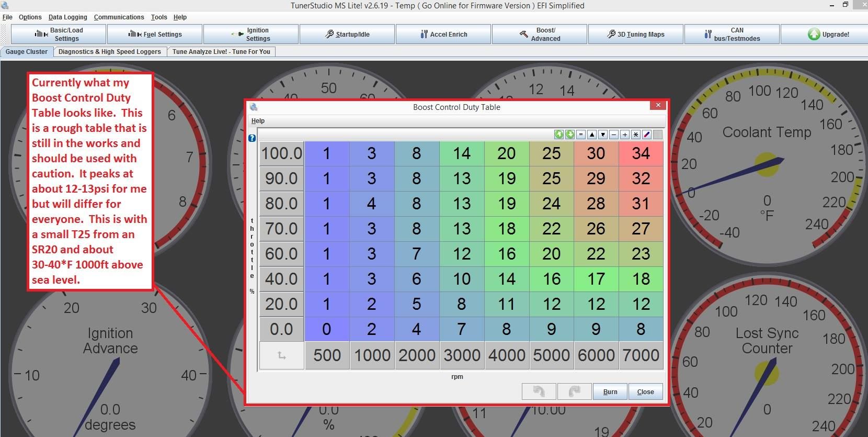The image size is (868, 437).
Task: Select the 3000 rpm axis bin
Action: click(x=462, y=355)
